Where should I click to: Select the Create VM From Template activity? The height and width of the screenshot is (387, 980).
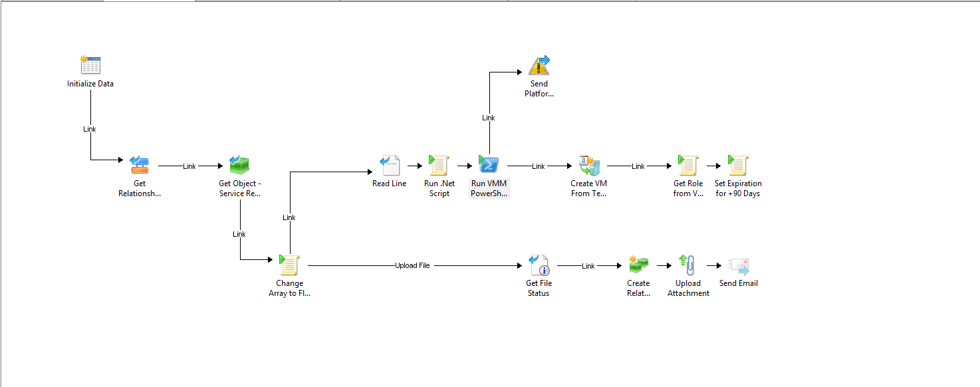point(588,165)
